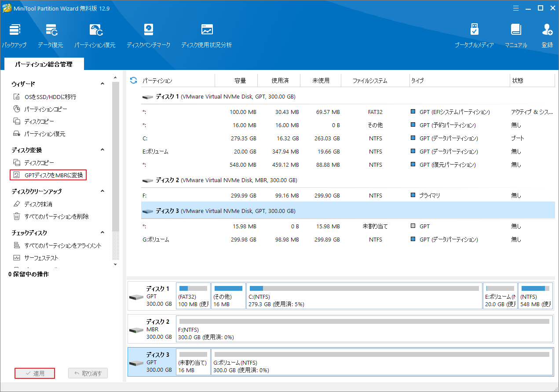This screenshot has height=392, width=559.
Task: Select the (FAT32) 100 MB block in disk map
Action: [193, 296]
